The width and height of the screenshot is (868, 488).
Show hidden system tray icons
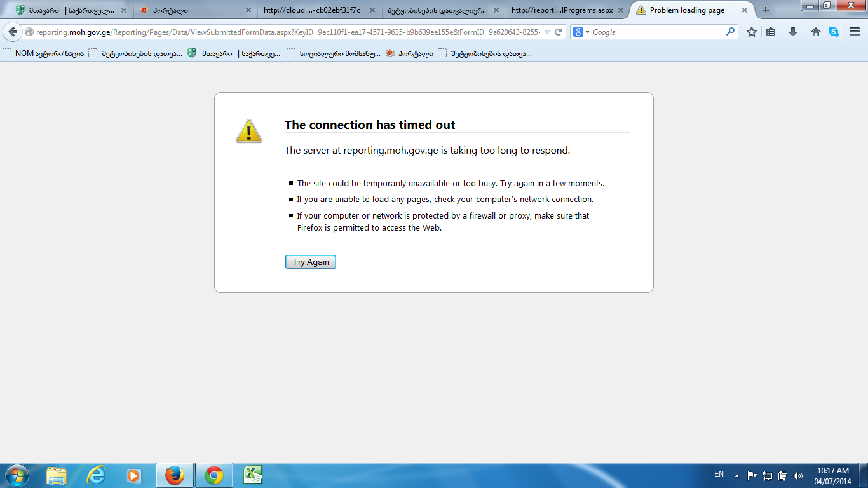pos(736,475)
